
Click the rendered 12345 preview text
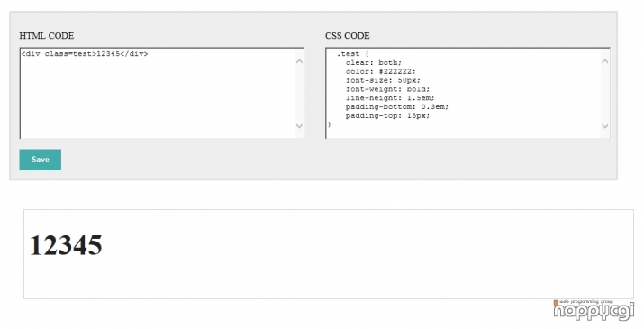coord(66,245)
